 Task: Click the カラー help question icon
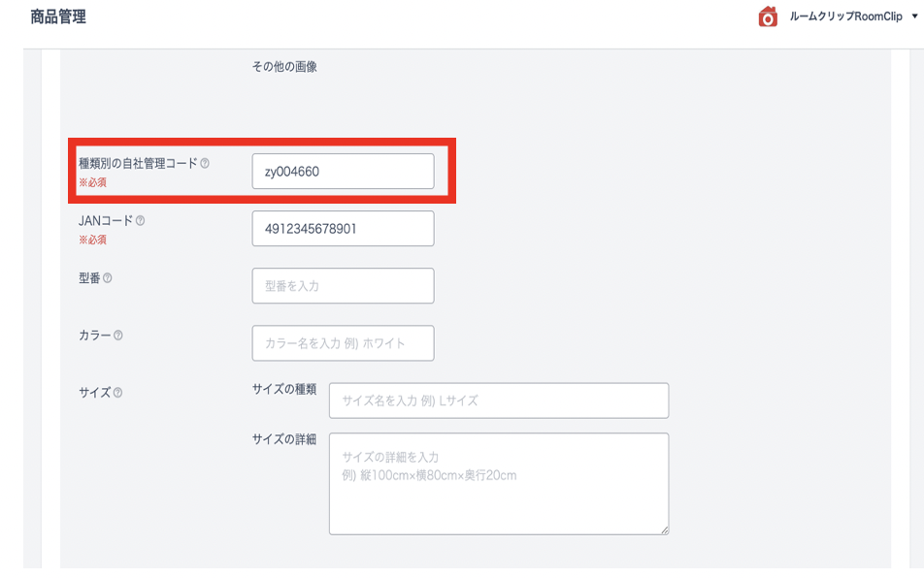click(117, 336)
